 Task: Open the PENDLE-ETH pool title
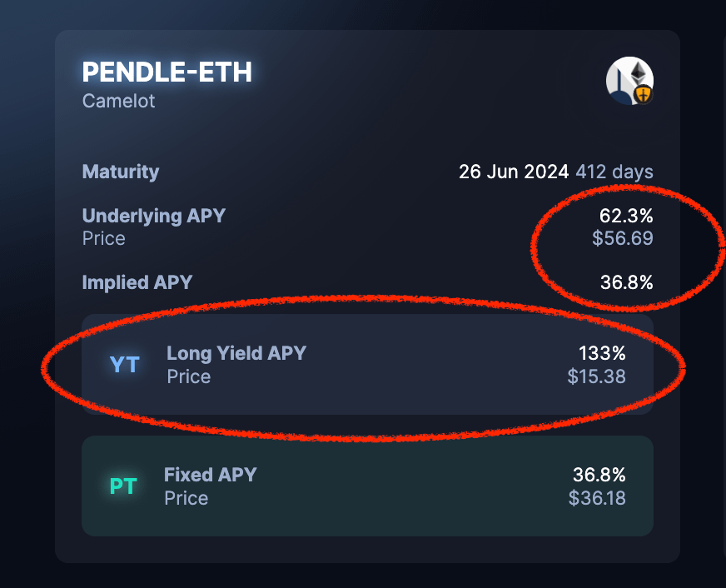[x=167, y=72]
